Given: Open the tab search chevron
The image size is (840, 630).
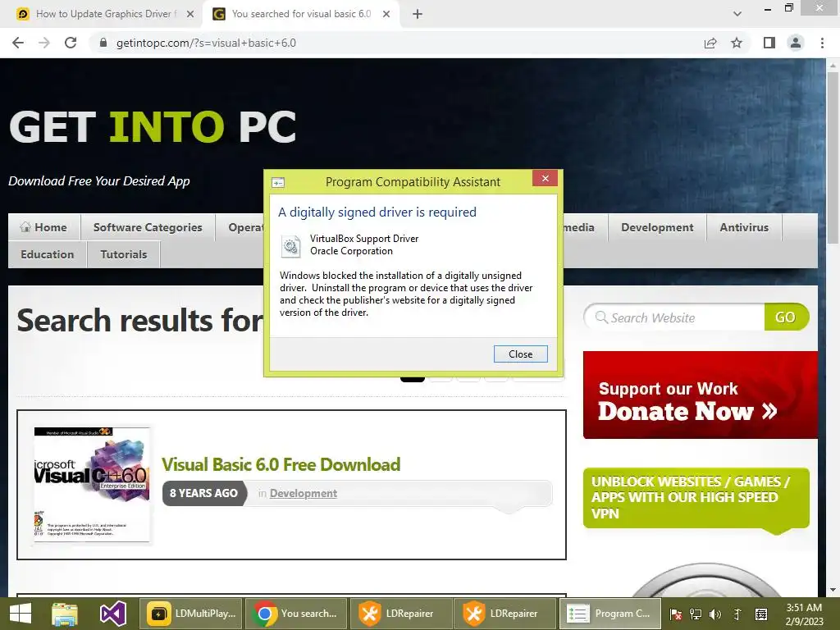Looking at the screenshot, I should click(x=737, y=14).
